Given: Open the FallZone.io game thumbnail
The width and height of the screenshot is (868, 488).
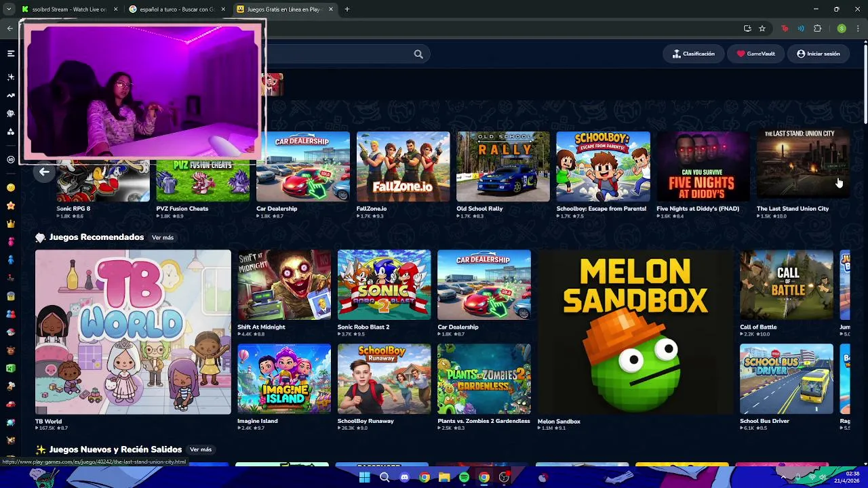Looking at the screenshot, I should pos(403,167).
